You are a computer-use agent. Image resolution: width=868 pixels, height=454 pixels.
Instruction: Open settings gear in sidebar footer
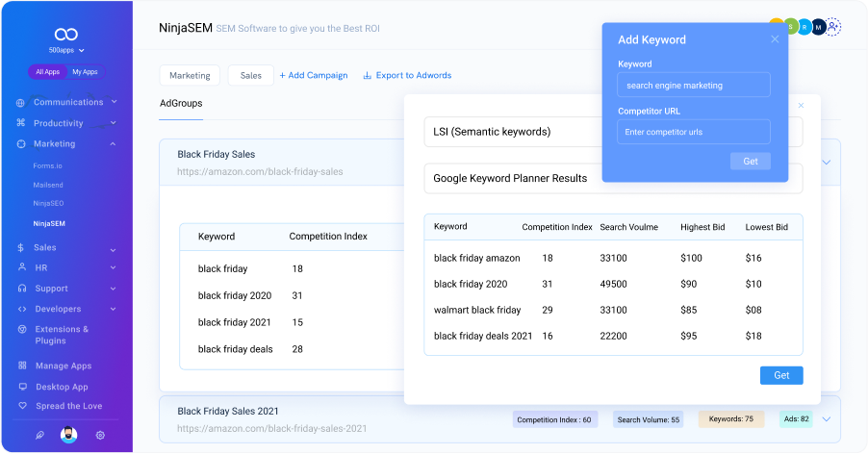tap(100, 435)
